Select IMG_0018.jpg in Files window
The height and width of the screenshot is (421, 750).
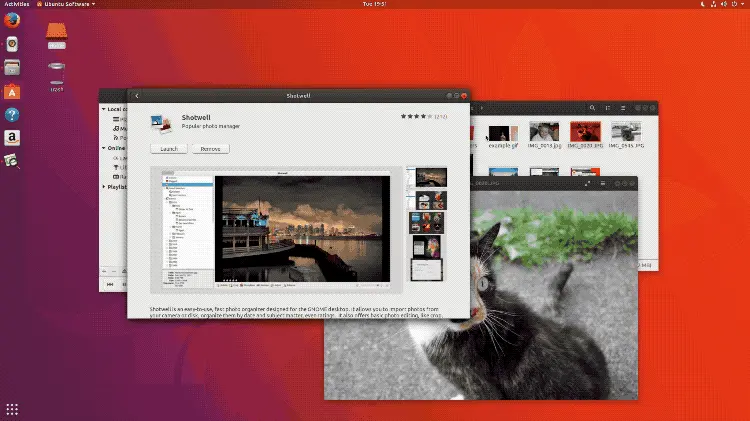[544, 135]
